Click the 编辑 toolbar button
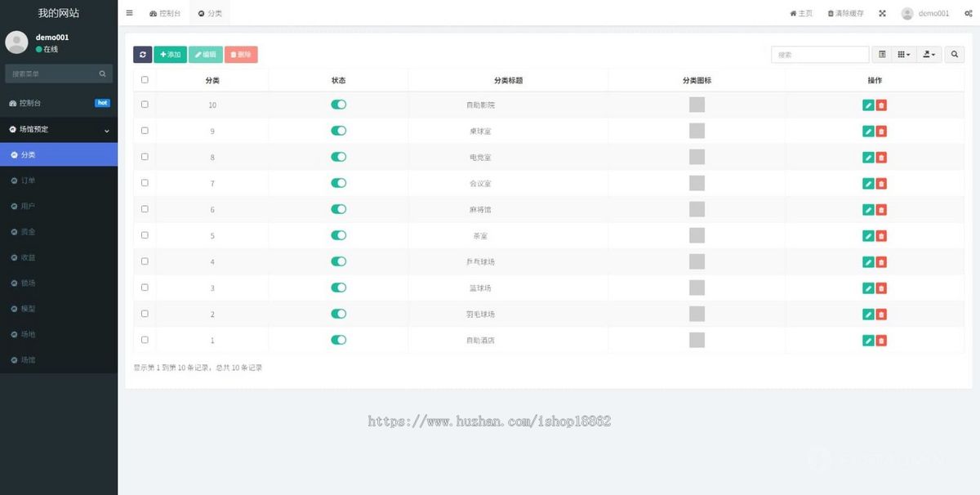Viewport: 980px width, 495px height. tap(205, 54)
